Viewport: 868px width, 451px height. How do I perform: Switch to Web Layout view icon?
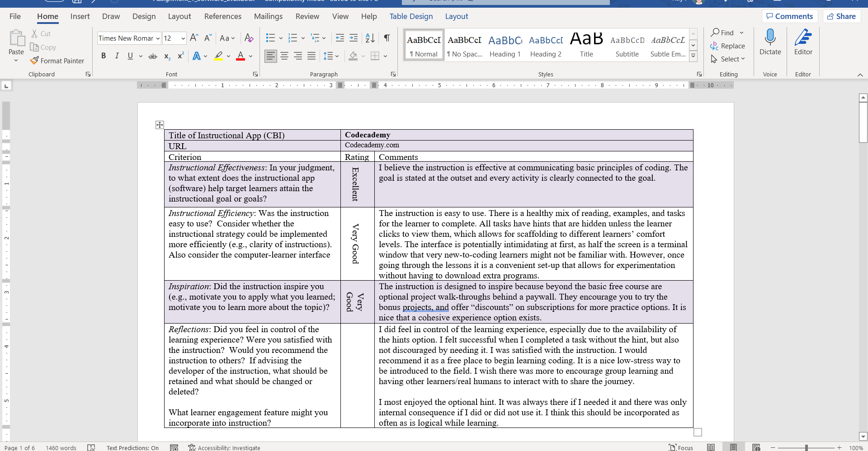756,447
